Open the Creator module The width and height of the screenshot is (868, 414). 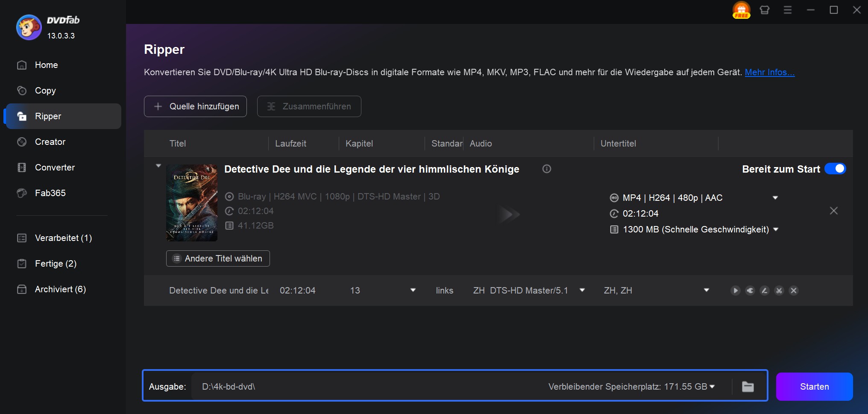coord(63,142)
